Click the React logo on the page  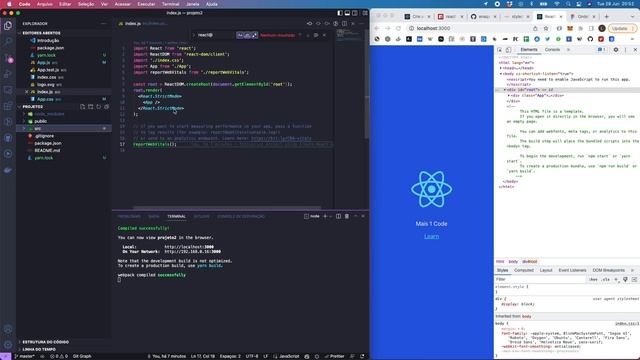[x=431, y=189]
